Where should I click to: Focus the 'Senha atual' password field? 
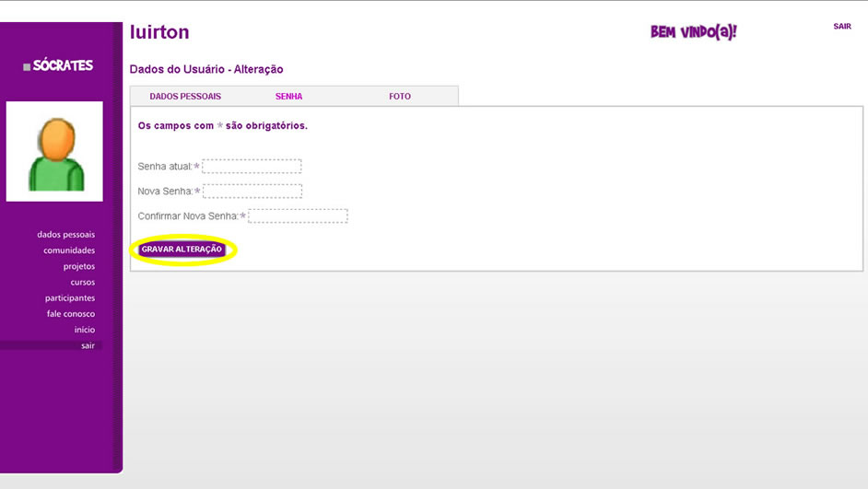point(252,167)
